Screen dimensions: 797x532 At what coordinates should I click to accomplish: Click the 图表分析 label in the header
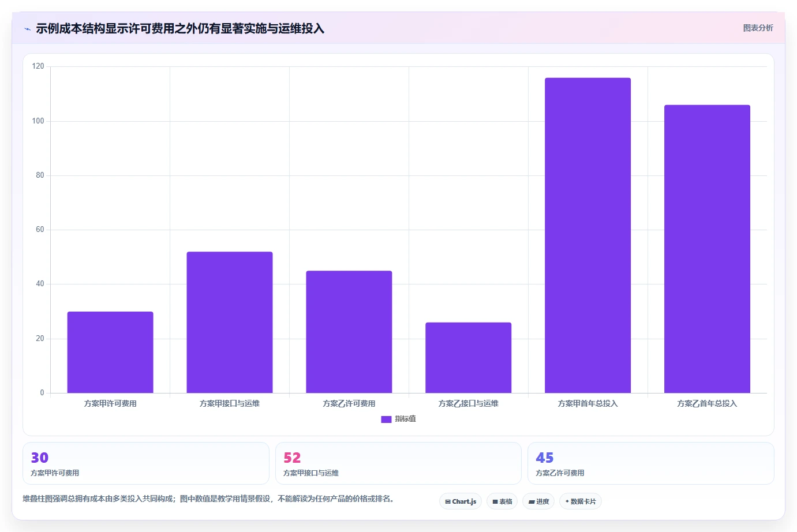[x=758, y=28]
